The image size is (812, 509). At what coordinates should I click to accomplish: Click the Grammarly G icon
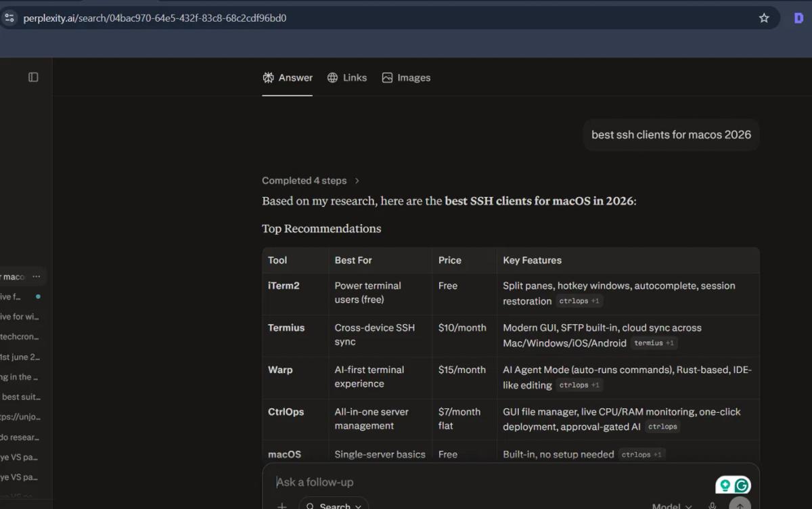point(742,485)
